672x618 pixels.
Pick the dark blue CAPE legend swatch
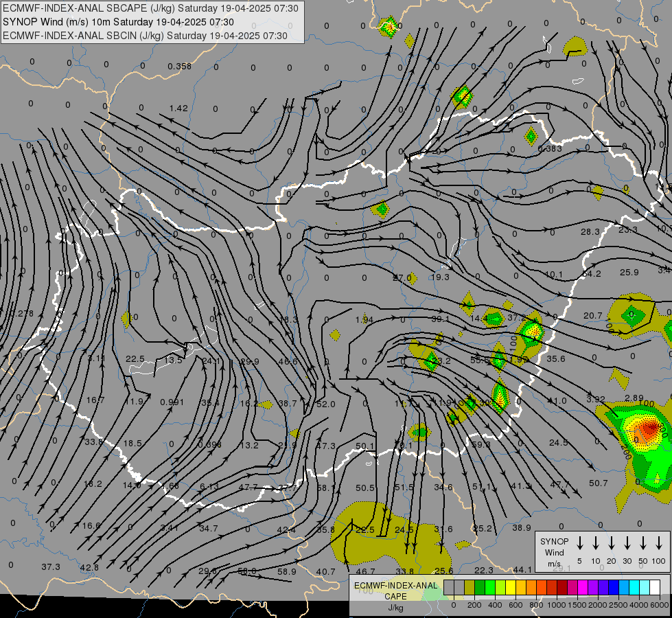[x=613, y=587]
